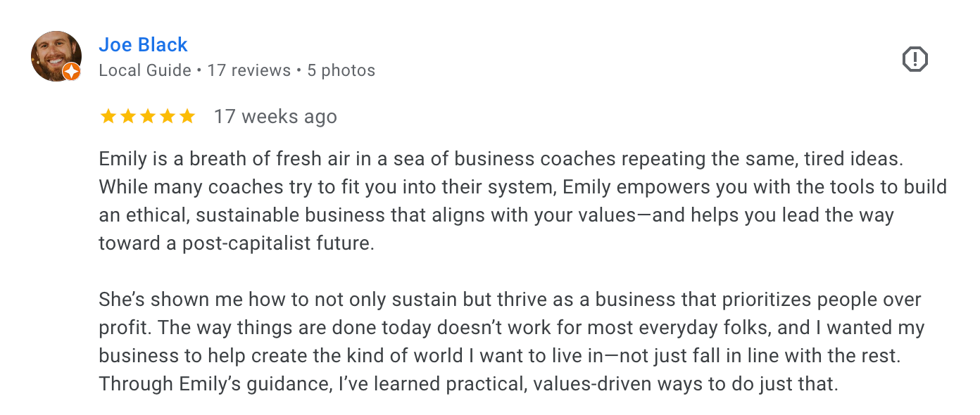
Task: Click Joe Black's profile avatar photo
Action: coord(56,56)
